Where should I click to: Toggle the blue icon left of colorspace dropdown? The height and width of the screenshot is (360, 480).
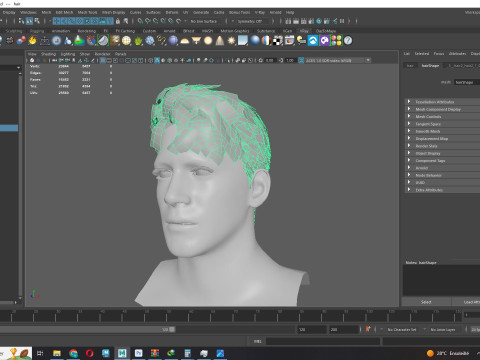pyautogui.click(x=301, y=60)
